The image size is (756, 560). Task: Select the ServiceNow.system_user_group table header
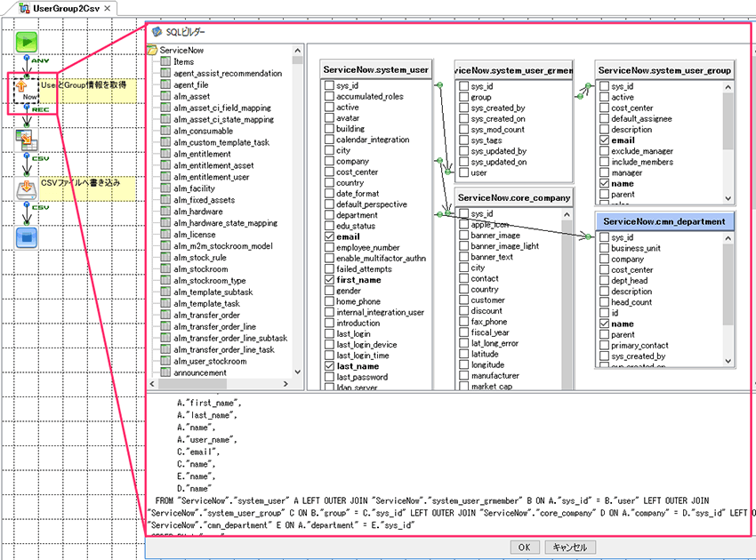pos(664,70)
